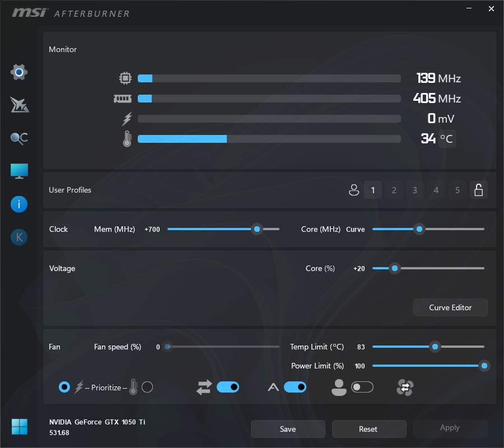Click the Mem (MHz) clock slider handle
The height and width of the screenshot is (448, 504).
pos(257,229)
